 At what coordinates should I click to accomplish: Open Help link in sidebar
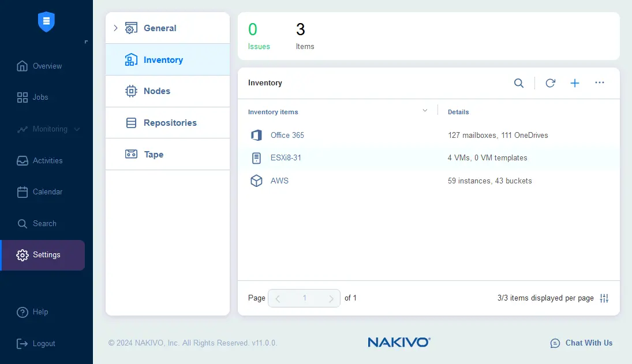pyautogui.click(x=40, y=312)
